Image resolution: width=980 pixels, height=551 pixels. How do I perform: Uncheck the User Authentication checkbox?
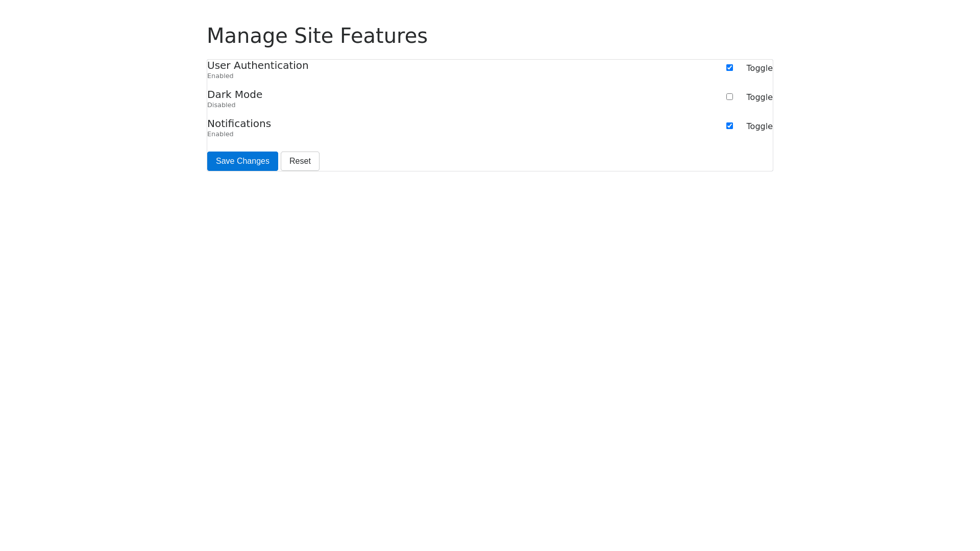(729, 68)
